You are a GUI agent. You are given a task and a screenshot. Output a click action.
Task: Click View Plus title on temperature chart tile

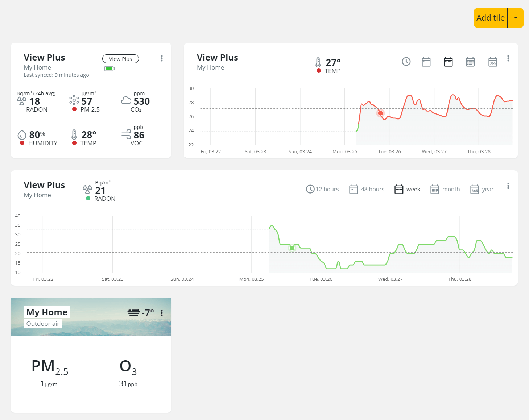(x=218, y=58)
